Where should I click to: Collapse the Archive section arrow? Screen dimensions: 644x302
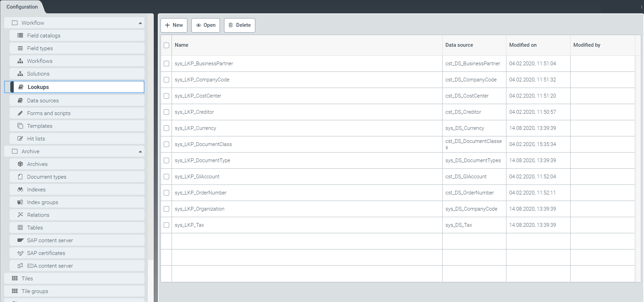pyautogui.click(x=140, y=152)
